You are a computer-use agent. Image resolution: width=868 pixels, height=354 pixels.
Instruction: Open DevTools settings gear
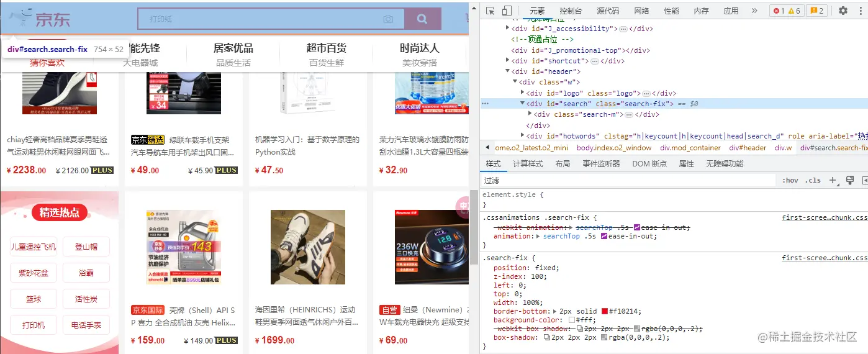(x=843, y=11)
